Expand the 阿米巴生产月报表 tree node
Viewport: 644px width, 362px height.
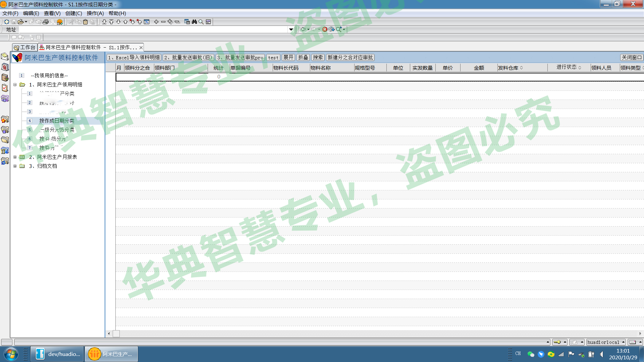15,157
